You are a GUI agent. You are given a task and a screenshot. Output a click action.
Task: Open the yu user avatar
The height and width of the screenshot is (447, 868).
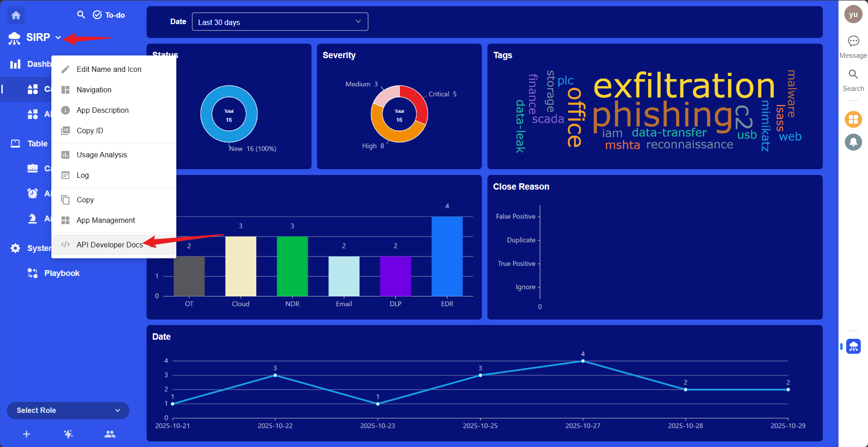pyautogui.click(x=853, y=15)
